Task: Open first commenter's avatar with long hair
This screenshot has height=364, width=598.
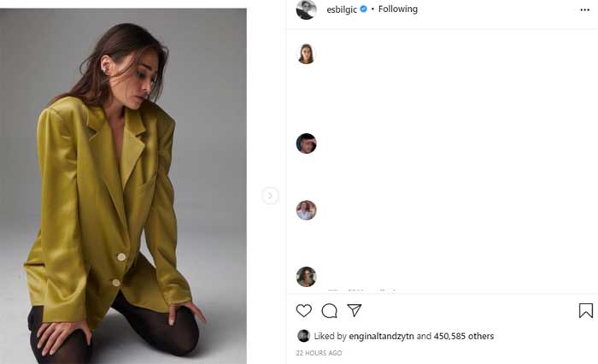Action: (306, 54)
